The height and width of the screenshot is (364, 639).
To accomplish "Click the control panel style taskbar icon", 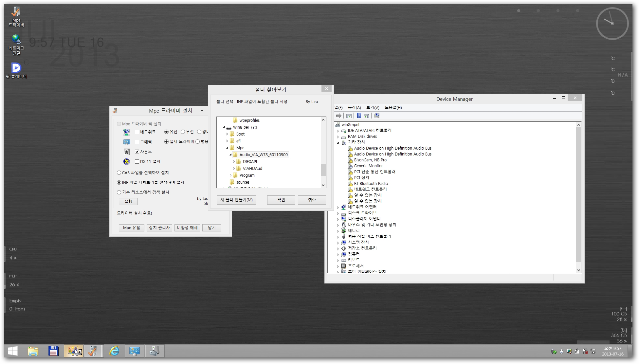I will click(134, 351).
